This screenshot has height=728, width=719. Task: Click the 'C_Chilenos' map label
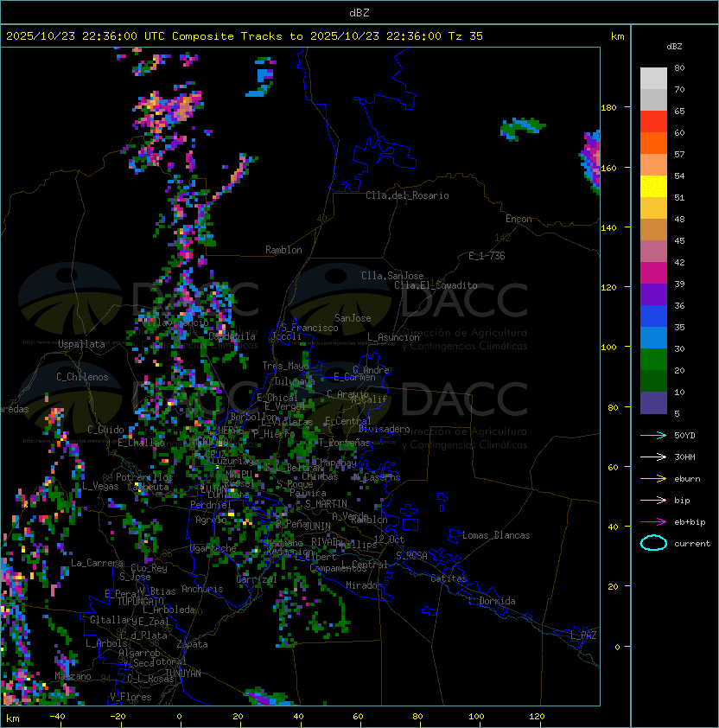(82, 377)
